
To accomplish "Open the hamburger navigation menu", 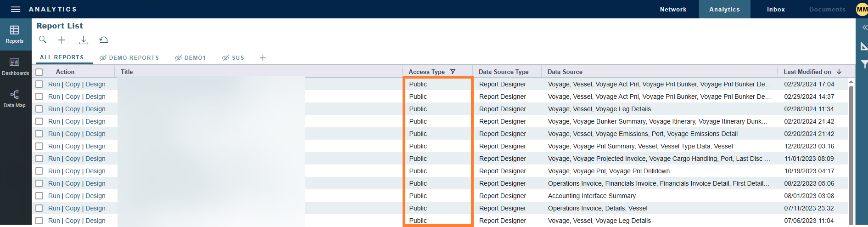I will [x=16, y=9].
